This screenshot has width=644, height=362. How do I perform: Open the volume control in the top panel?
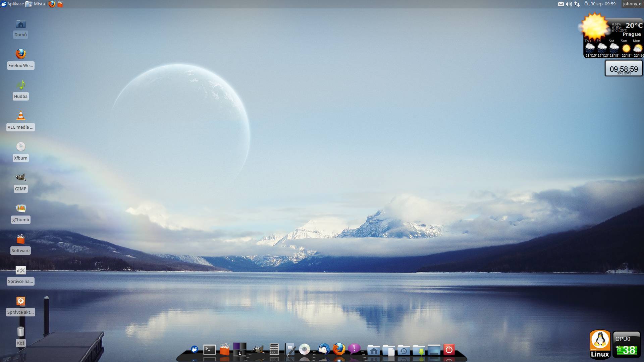click(569, 4)
